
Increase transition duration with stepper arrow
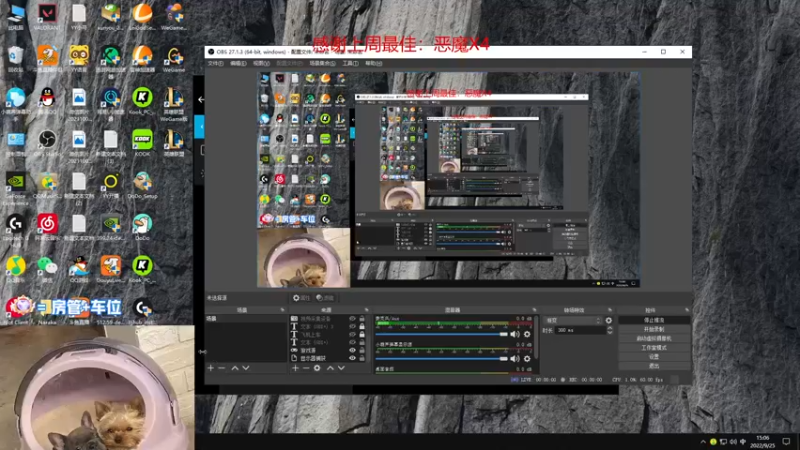click(x=609, y=328)
